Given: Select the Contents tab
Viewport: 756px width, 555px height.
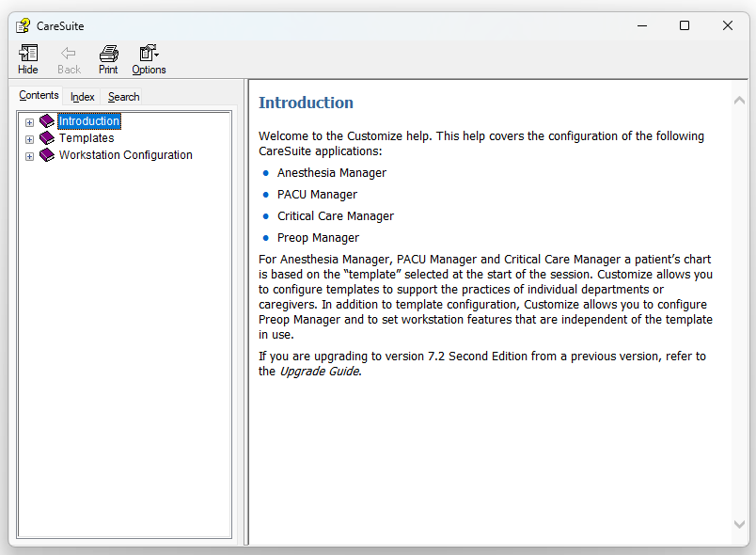Looking at the screenshot, I should (39, 95).
